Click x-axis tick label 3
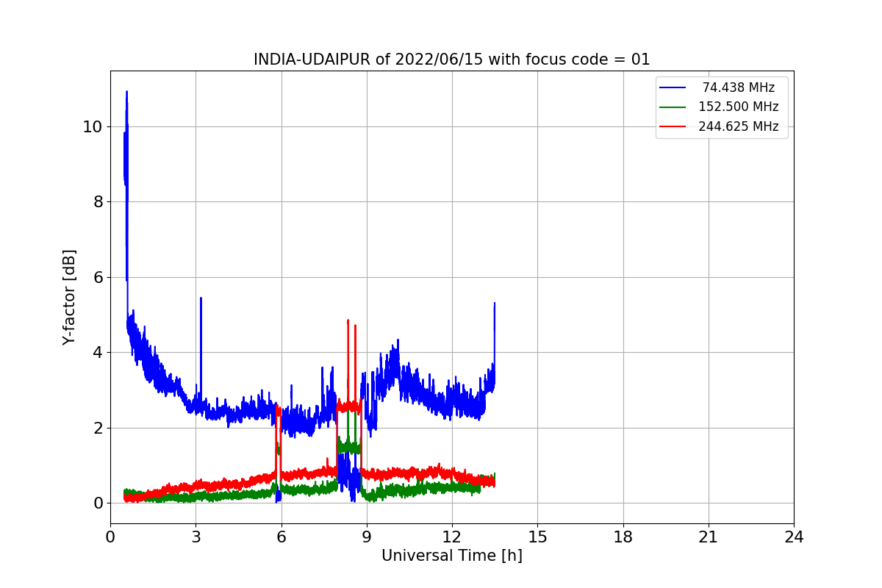The height and width of the screenshot is (588, 882). coord(196,537)
